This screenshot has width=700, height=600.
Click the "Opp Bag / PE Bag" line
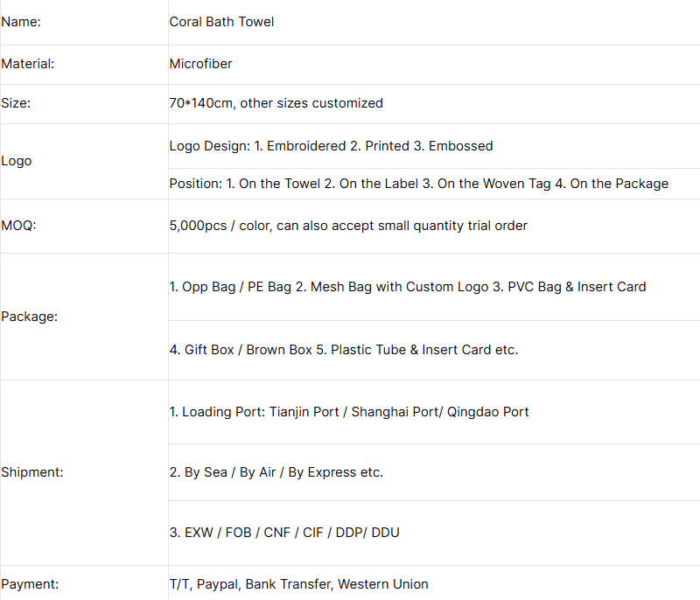(x=407, y=287)
